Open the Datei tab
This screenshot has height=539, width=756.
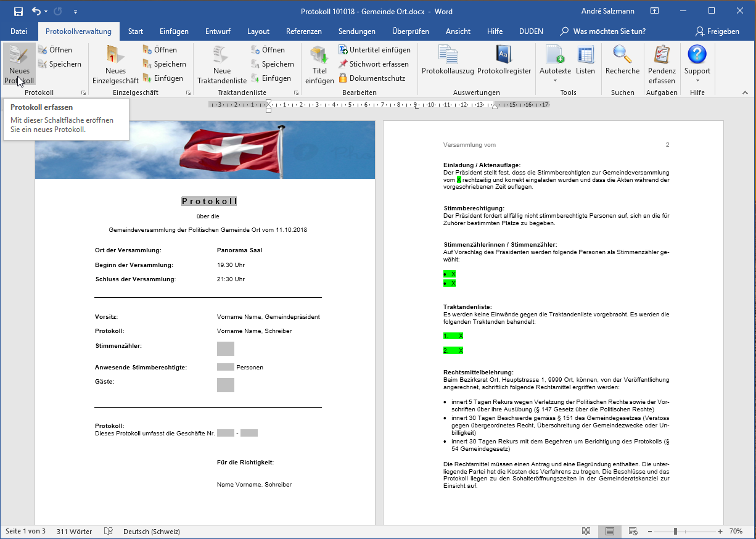[x=19, y=31]
